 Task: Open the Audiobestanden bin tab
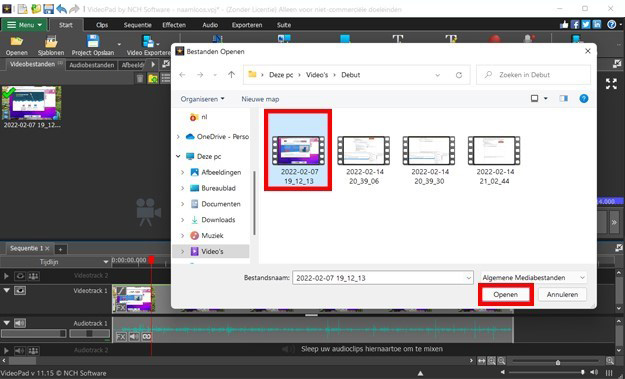click(x=92, y=65)
